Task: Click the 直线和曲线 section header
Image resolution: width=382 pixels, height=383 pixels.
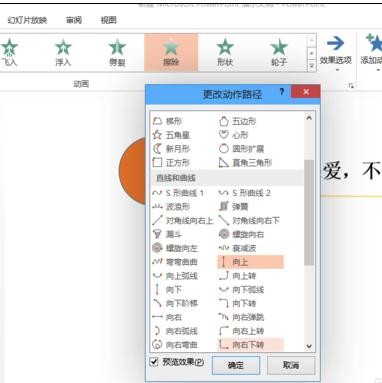Action: point(228,178)
